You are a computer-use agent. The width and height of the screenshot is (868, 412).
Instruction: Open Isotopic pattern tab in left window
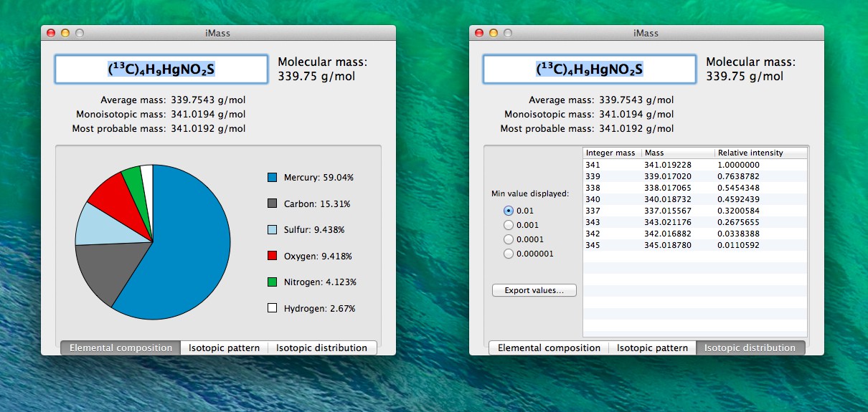point(224,348)
